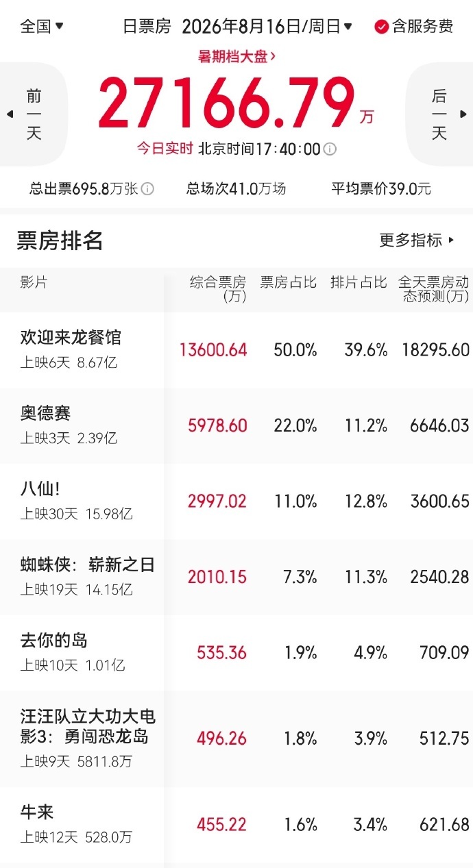Viewport: 473px width, 868px height.
Task: Expand 更多指标 options
Action: point(417,240)
